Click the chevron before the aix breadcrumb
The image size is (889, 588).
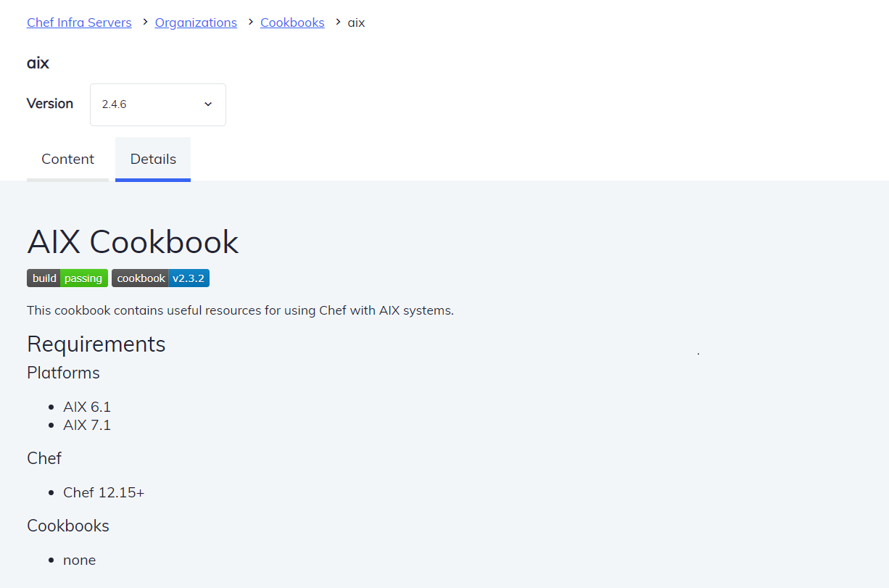(338, 22)
